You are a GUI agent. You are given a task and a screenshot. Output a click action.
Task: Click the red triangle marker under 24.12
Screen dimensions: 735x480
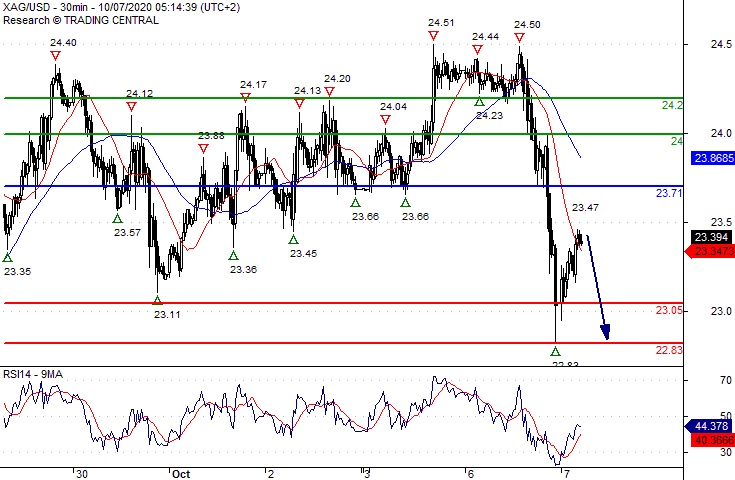[x=132, y=107]
